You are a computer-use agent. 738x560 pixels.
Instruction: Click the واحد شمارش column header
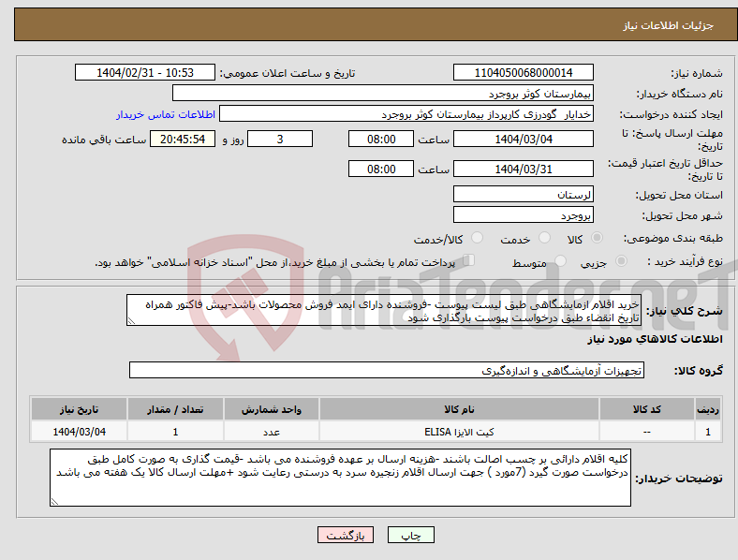[x=272, y=409]
